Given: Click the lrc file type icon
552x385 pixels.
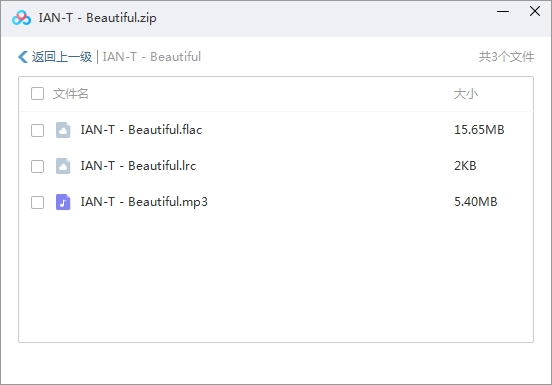Looking at the screenshot, I should 63,166.
